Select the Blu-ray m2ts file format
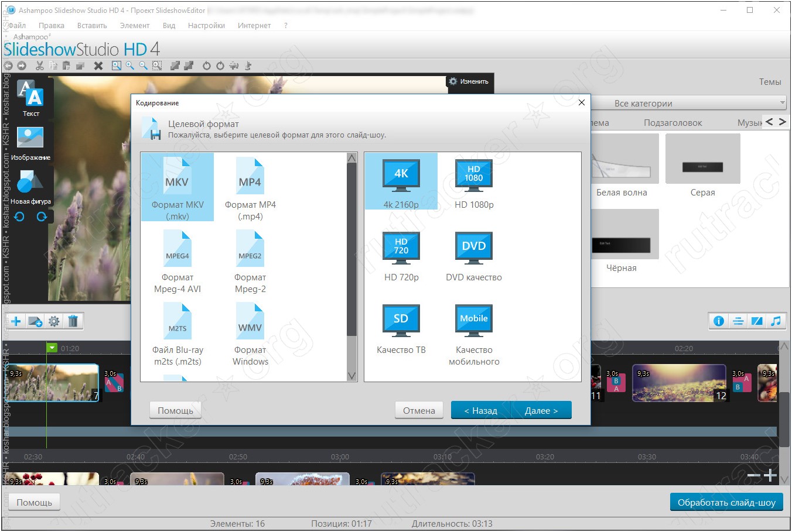This screenshot has width=792, height=532. pyautogui.click(x=177, y=334)
